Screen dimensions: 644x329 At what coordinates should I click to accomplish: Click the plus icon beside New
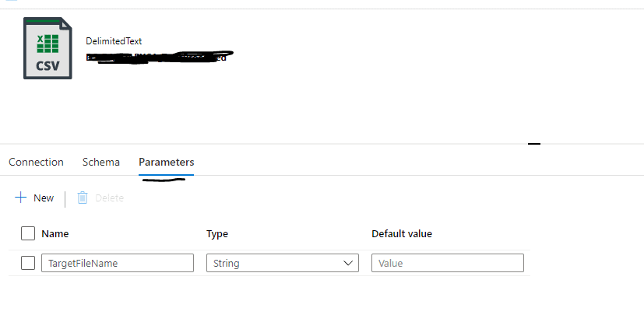[21, 198]
